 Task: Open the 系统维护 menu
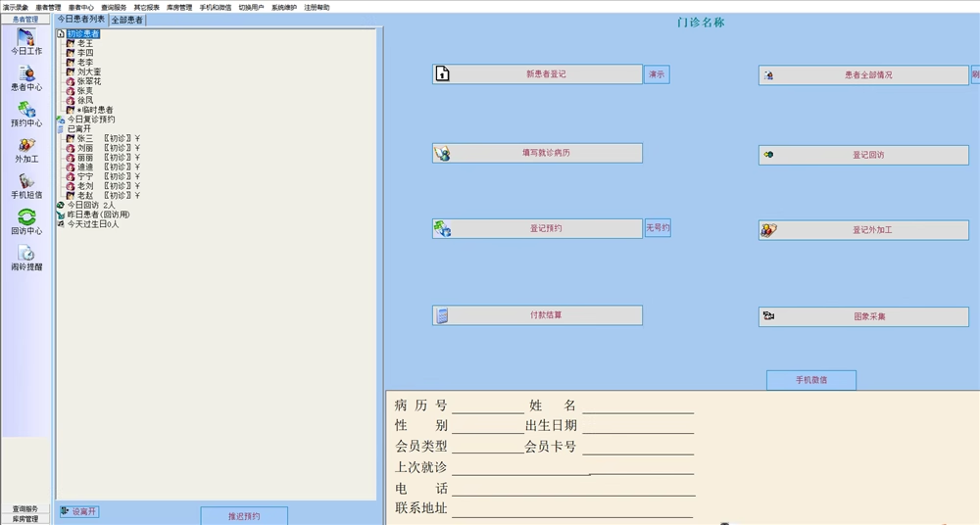coord(284,8)
